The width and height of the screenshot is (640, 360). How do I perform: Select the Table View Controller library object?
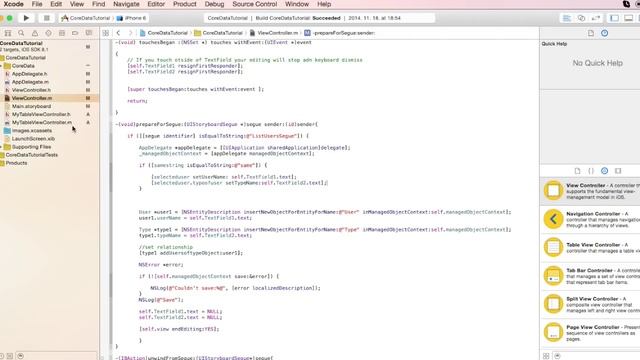590,247
